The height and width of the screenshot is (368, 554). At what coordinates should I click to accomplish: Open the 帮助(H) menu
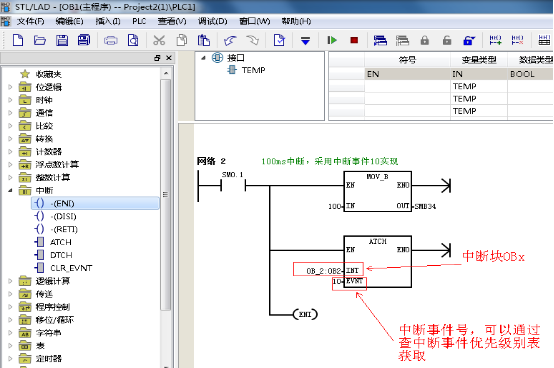[296, 22]
